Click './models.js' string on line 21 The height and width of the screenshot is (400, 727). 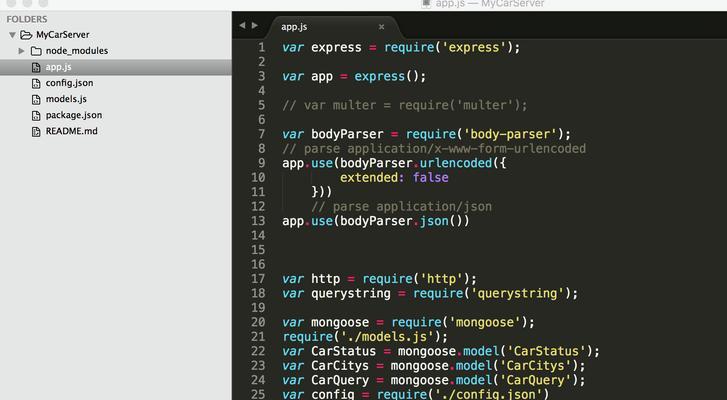click(387, 337)
